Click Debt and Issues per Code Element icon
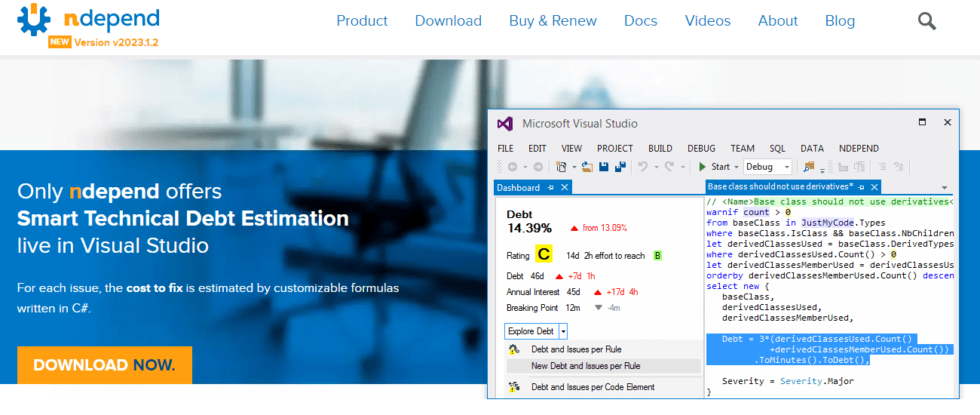The height and width of the screenshot is (415, 980). 514,388
